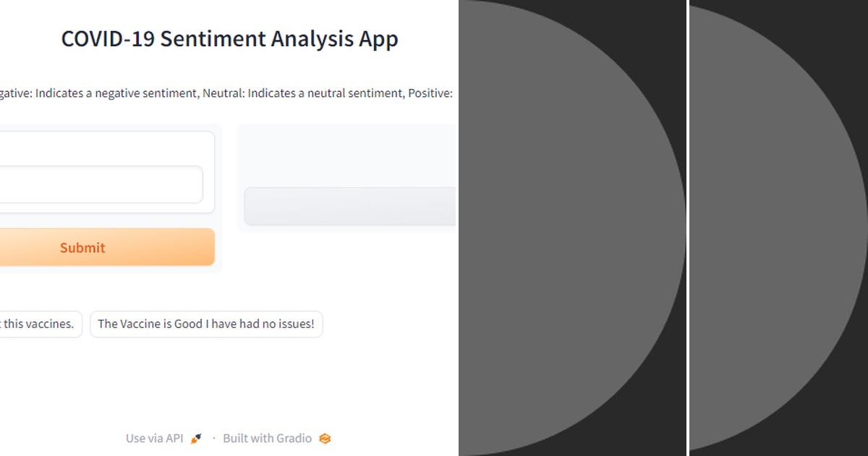Follow the Built with Gradio link

tap(267, 438)
